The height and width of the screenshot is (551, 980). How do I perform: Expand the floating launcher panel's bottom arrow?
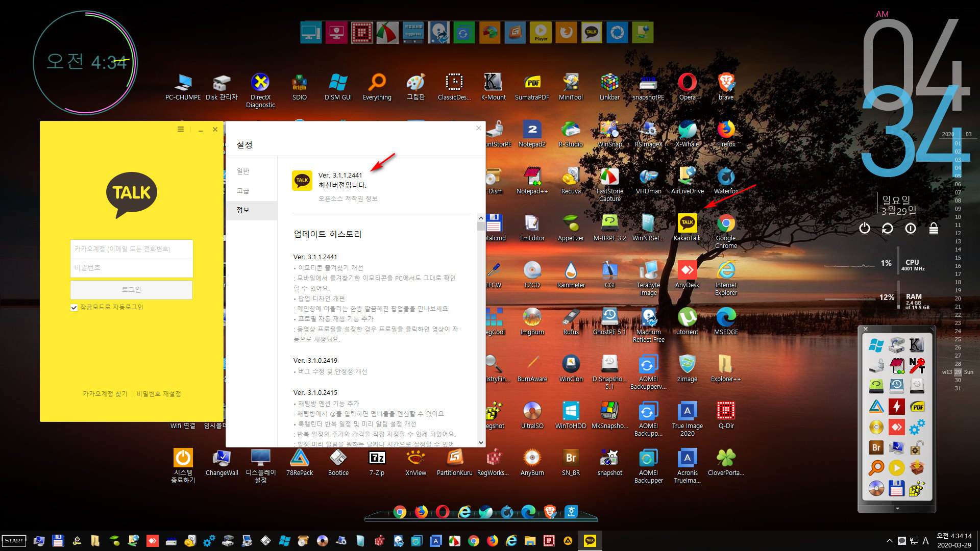tap(897, 509)
